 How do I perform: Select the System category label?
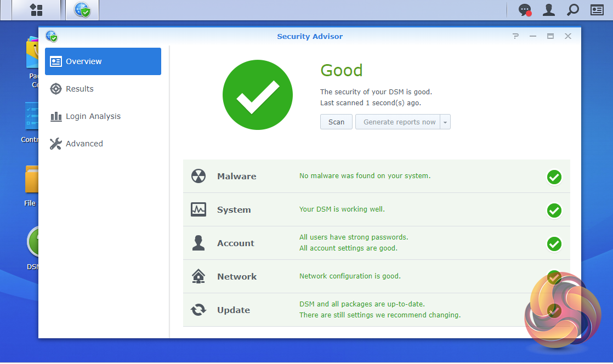coord(234,210)
